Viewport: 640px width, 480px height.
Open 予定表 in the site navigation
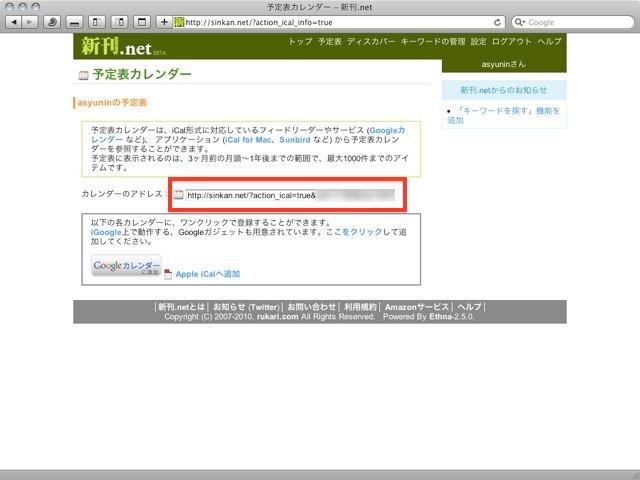(329, 42)
